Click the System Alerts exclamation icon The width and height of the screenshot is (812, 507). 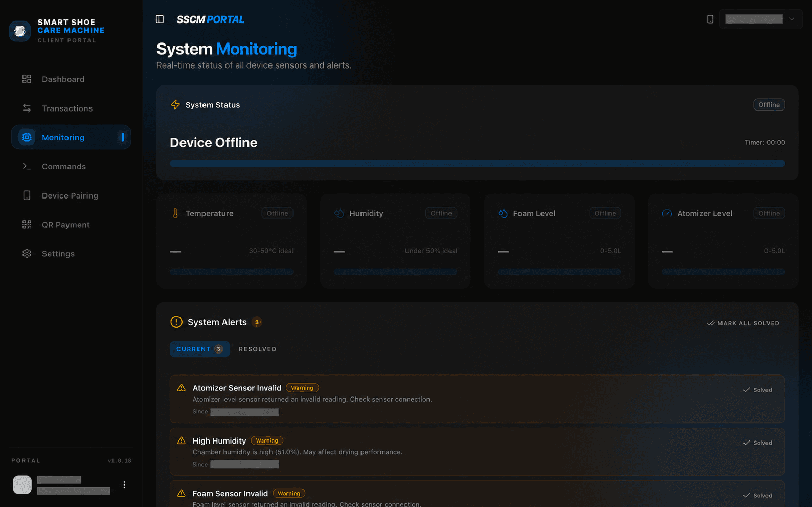click(x=176, y=322)
